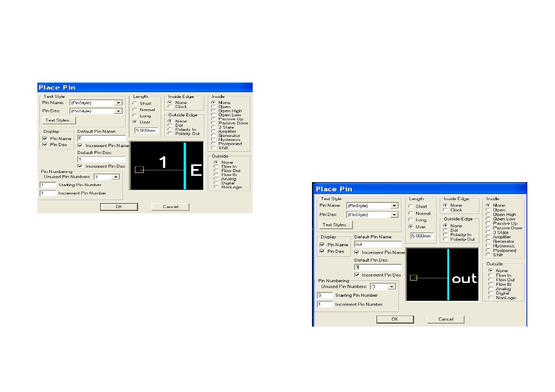Image resolution: width=555 pixels, height=392 pixels.
Task: Click length value field in pin out dialog
Action: (422, 236)
